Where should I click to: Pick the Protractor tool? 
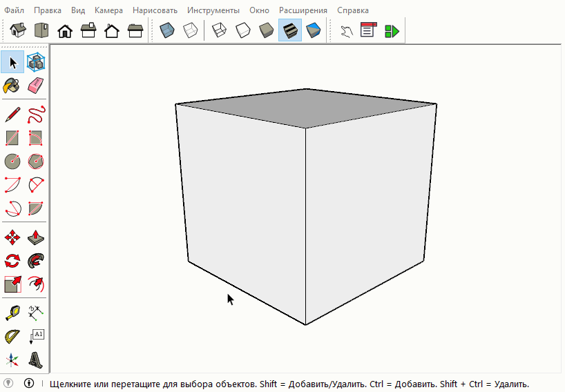[x=12, y=337]
